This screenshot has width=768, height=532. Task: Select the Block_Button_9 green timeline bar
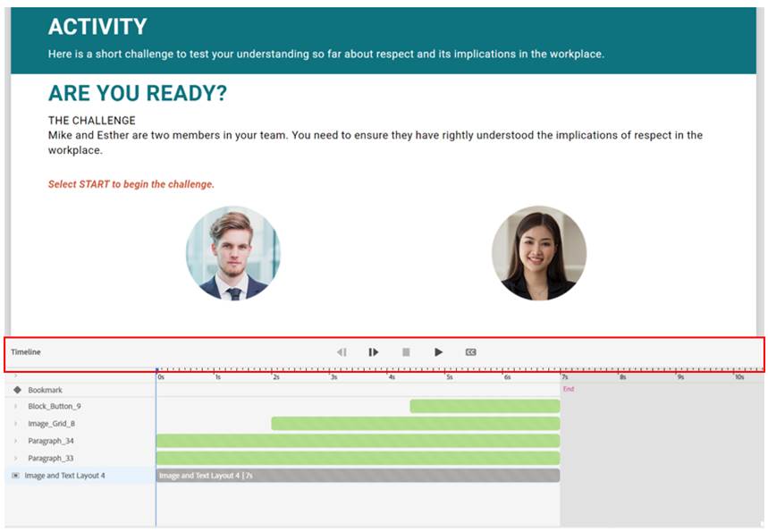coord(485,406)
